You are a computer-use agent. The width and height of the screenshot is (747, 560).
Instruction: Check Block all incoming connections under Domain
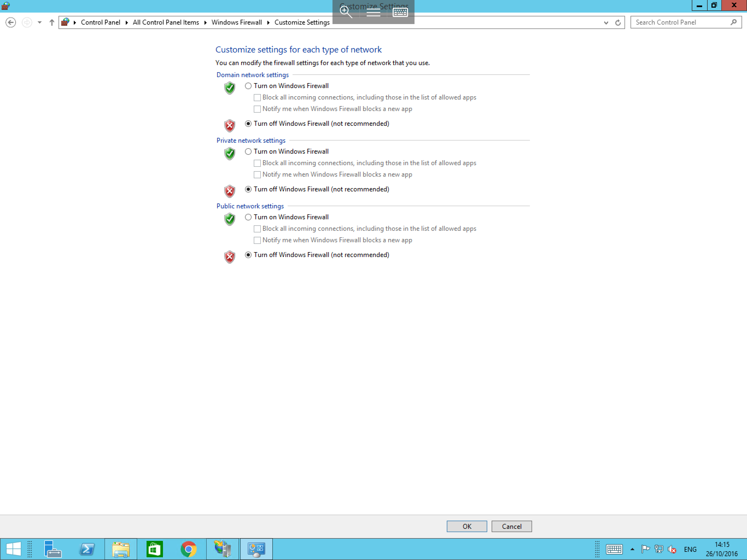tap(257, 98)
